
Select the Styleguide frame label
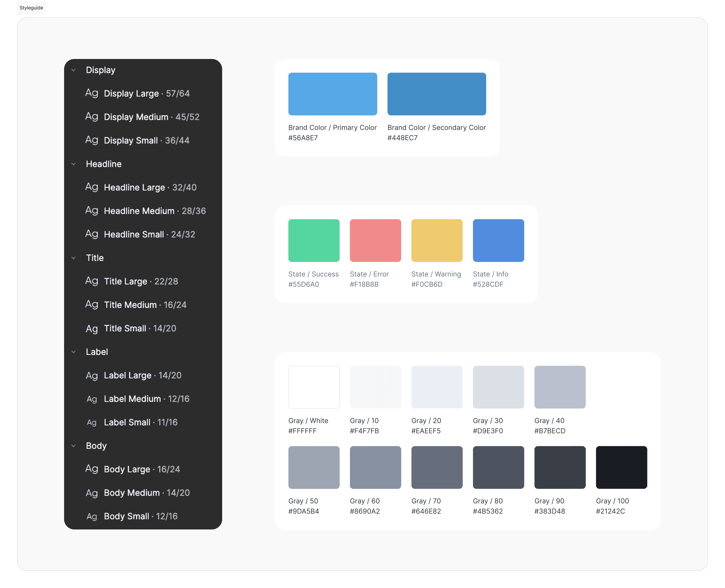31,8
